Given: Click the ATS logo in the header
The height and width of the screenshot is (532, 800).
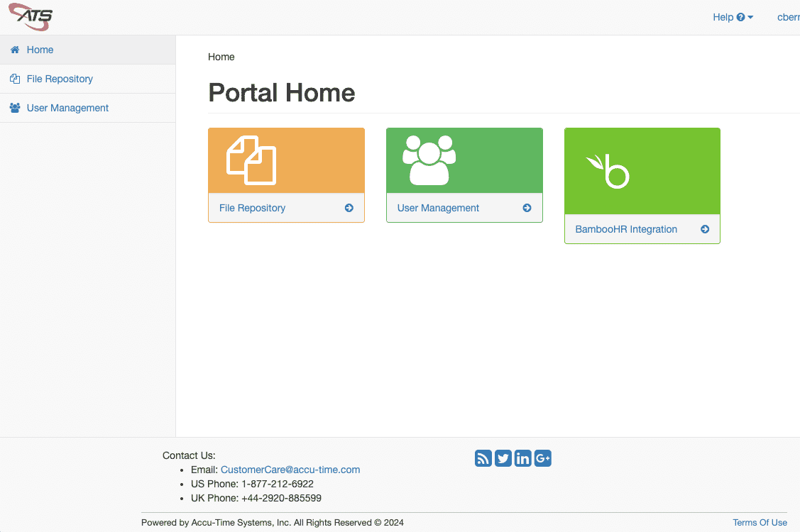Looking at the screenshot, I should [31, 17].
